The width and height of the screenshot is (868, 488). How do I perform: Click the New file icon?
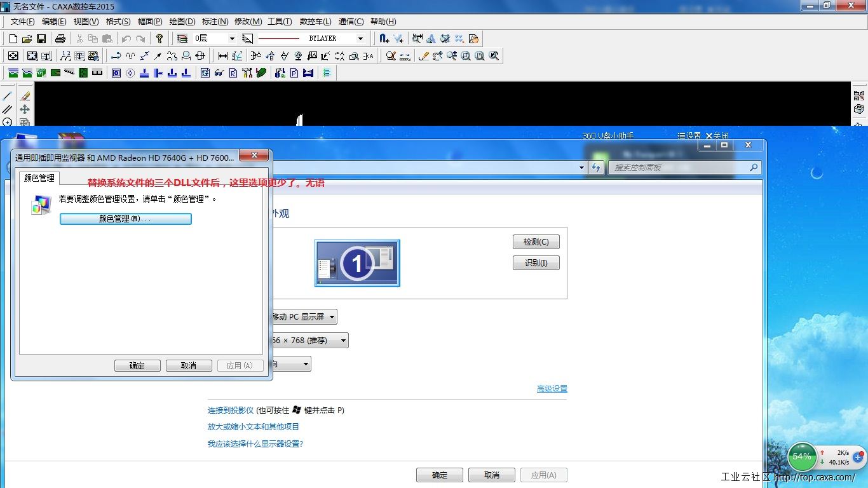[13, 39]
